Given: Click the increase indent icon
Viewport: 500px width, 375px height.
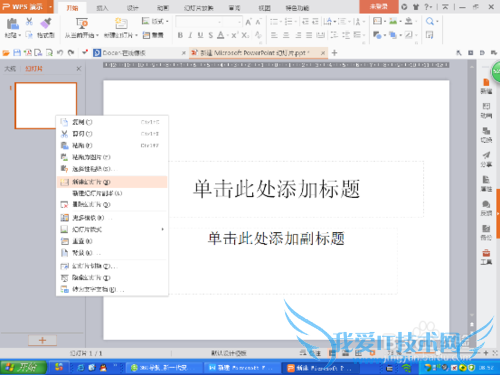Looking at the screenshot, I should (315, 22).
